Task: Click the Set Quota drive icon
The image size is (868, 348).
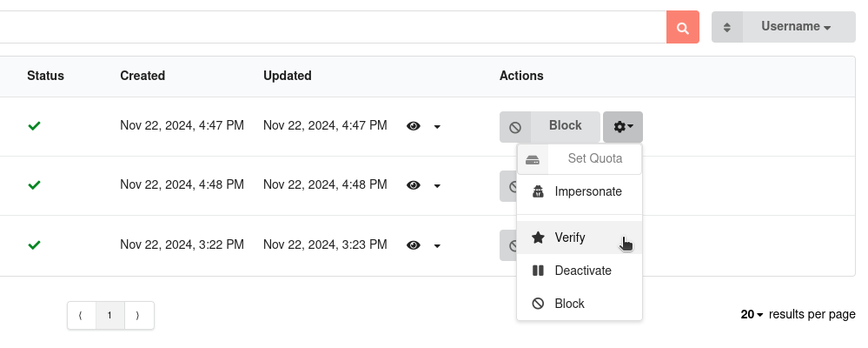Action: (x=533, y=159)
